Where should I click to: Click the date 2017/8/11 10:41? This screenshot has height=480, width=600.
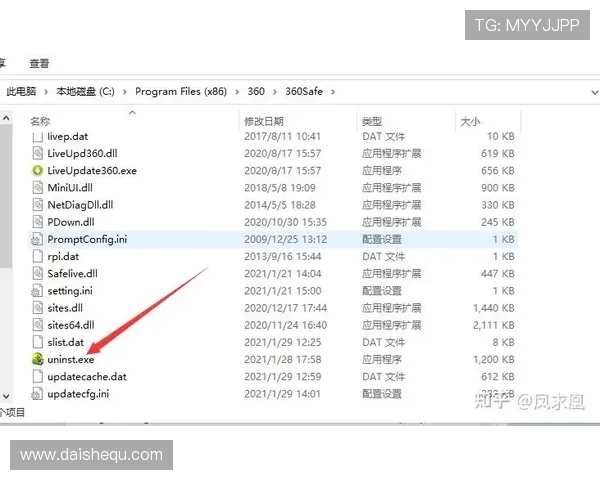(282, 137)
